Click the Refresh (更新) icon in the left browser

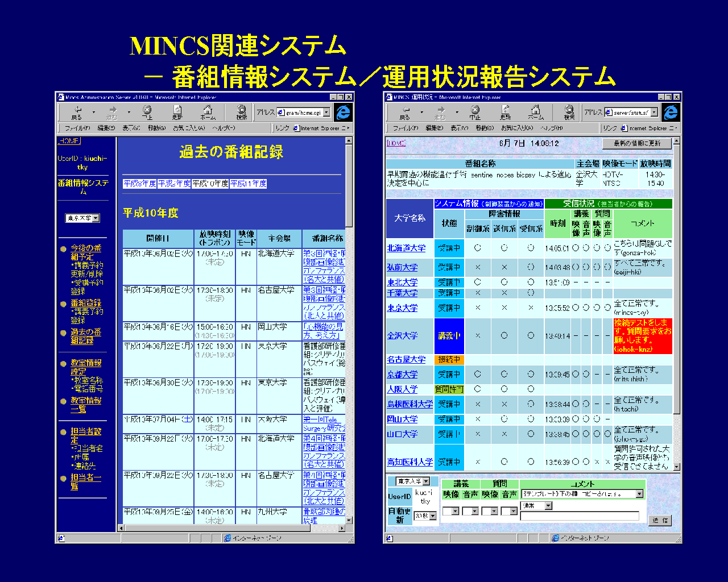tap(177, 112)
